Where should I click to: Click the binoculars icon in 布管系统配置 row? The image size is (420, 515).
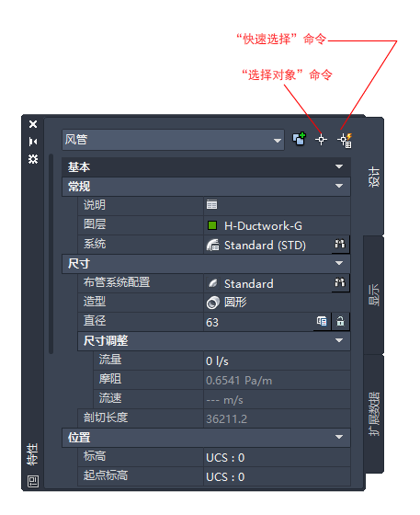[x=340, y=282]
